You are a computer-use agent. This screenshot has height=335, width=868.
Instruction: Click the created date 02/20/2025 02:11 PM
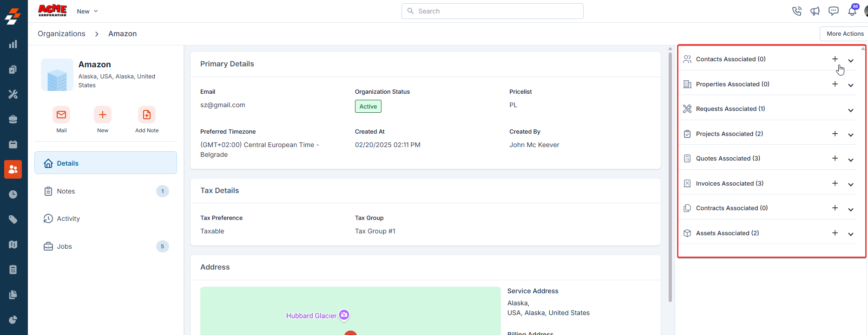click(388, 145)
